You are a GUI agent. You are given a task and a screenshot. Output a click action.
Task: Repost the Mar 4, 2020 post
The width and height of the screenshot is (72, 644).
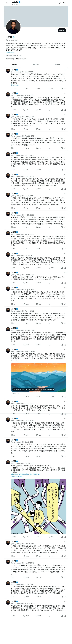pos(24,248)
